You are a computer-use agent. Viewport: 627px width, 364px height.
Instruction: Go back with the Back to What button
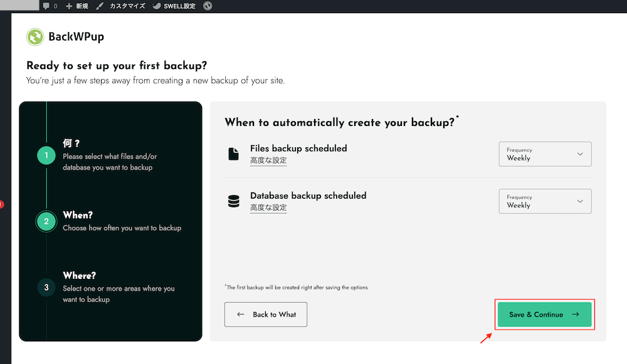[266, 315]
